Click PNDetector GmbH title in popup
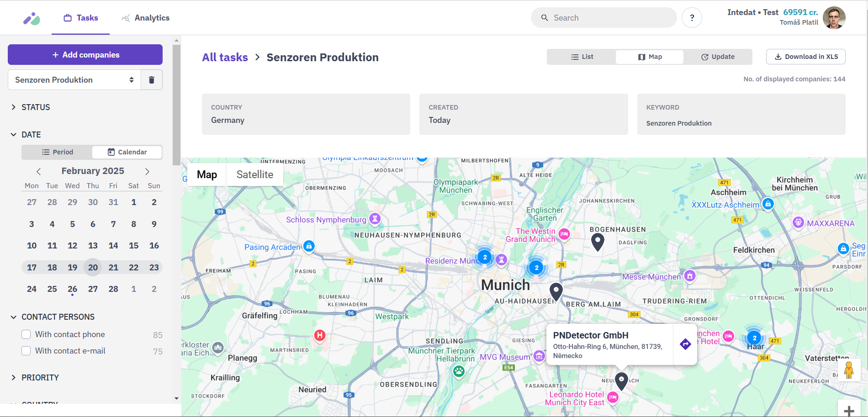Viewport: 868px width, 417px height. coord(591,335)
